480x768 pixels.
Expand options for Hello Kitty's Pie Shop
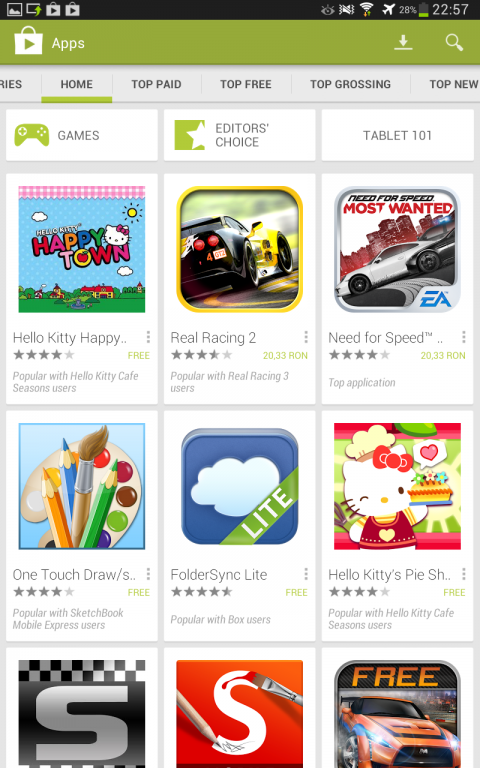pos(463,574)
